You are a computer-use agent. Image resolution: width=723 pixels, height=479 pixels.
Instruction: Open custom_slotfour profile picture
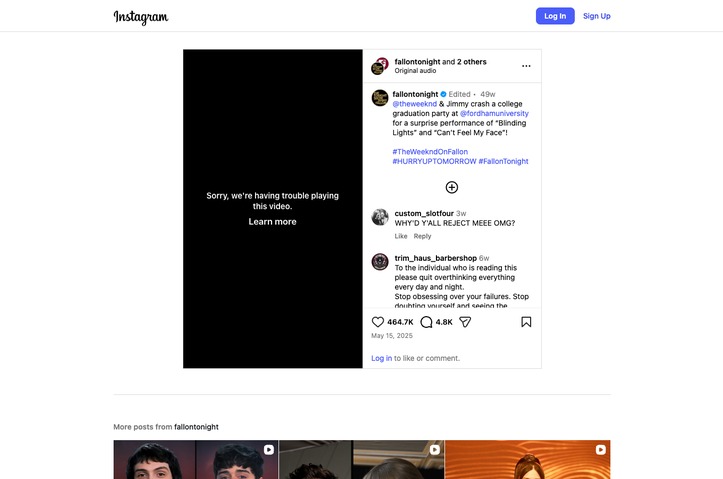pyautogui.click(x=380, y=217)
